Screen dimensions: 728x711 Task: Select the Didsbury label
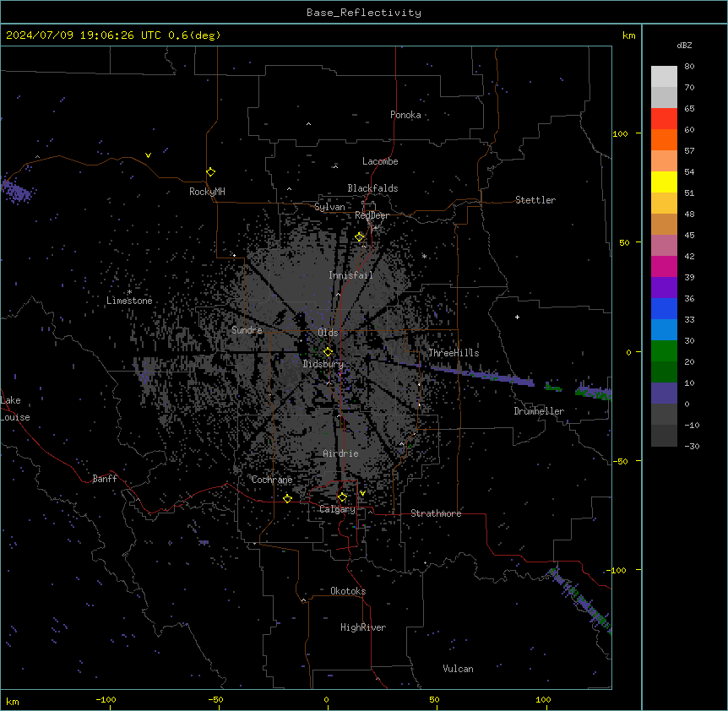pyautogui.click(x=323, y=364)
